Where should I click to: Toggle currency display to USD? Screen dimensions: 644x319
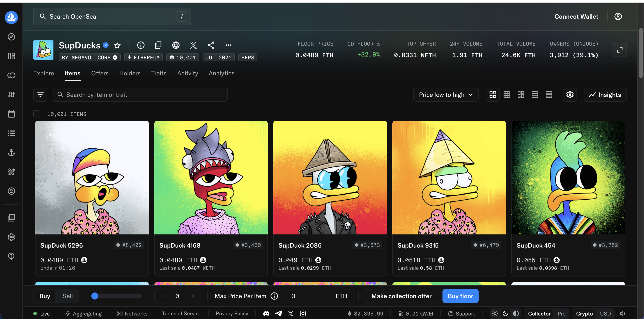605,314
